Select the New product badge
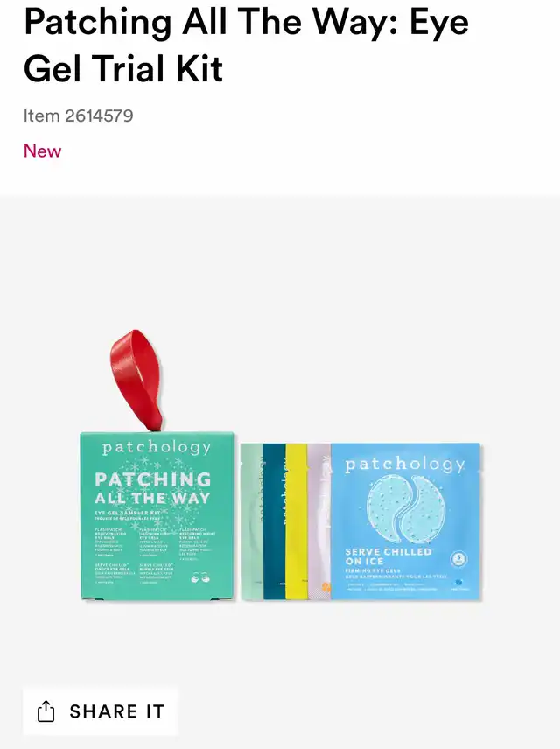Image resolution: width=560 pixels, height=749 pixels. pyautogui.click(x=43, y=151)
